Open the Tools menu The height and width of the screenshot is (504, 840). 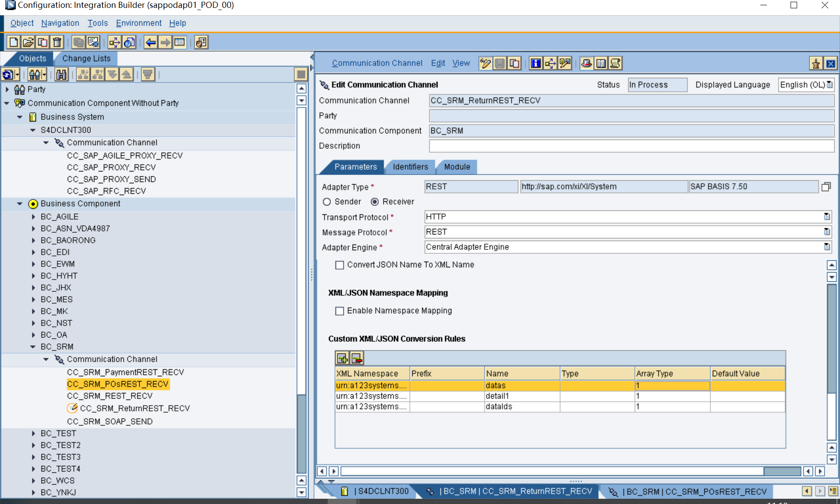coord(98,23)
